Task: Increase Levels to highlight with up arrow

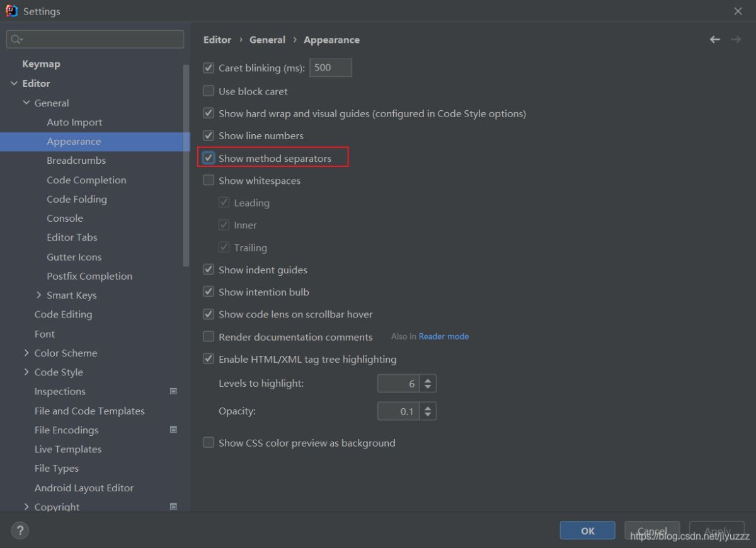Action: (x=428, y=380)
